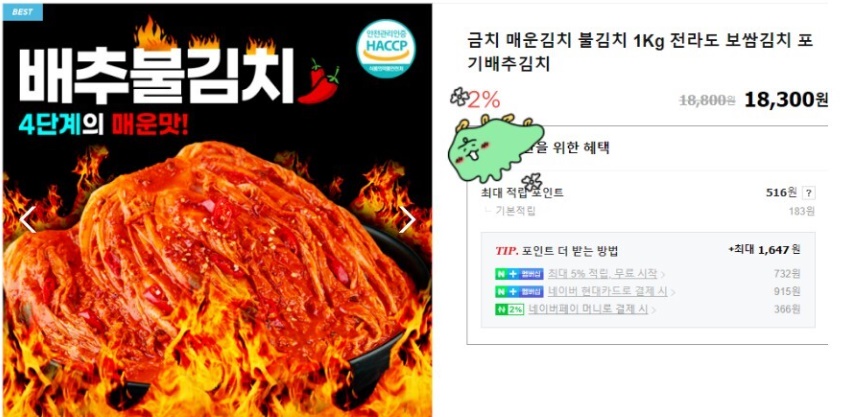Click the green dinosaur sticker
Viewport: 849px width, 417px height.
click(494, 147)
